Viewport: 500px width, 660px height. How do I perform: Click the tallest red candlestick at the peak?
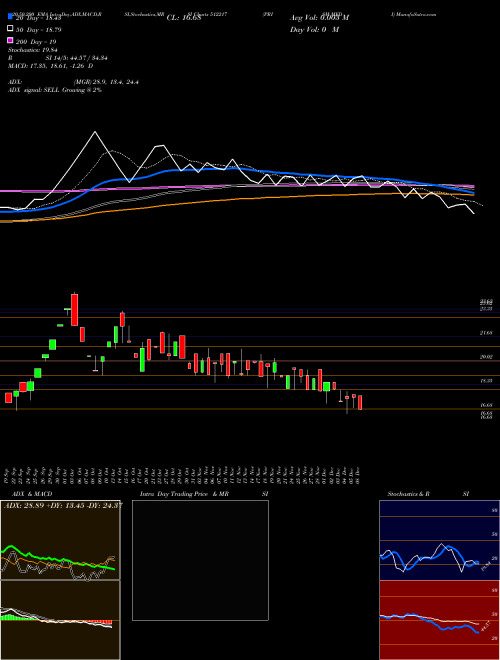74,310
